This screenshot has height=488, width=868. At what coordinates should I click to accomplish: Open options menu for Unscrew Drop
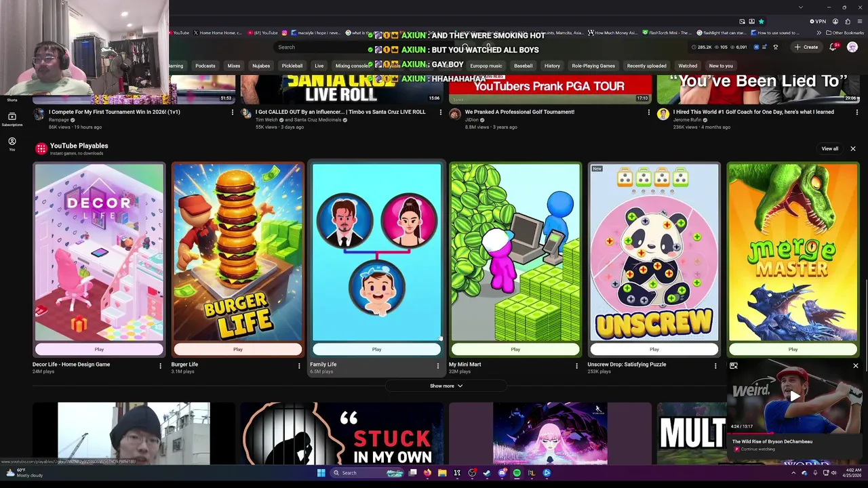pyautogui.click(x=715, y=366)
